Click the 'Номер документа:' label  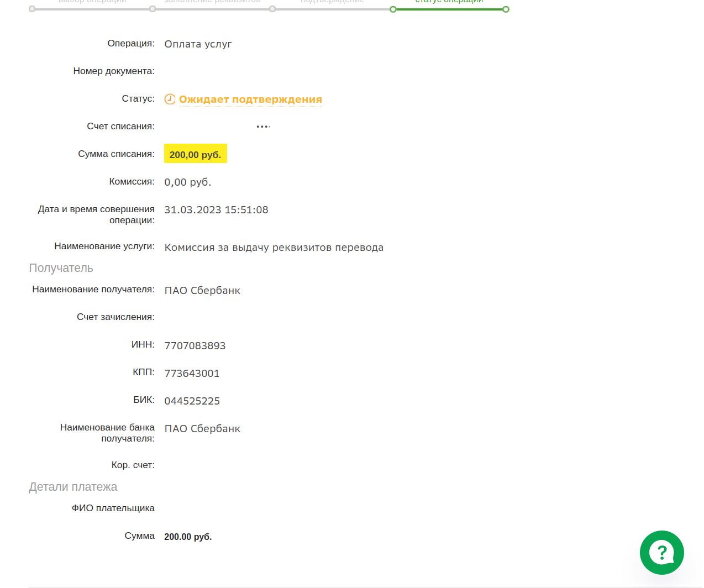tap(114, 71)
